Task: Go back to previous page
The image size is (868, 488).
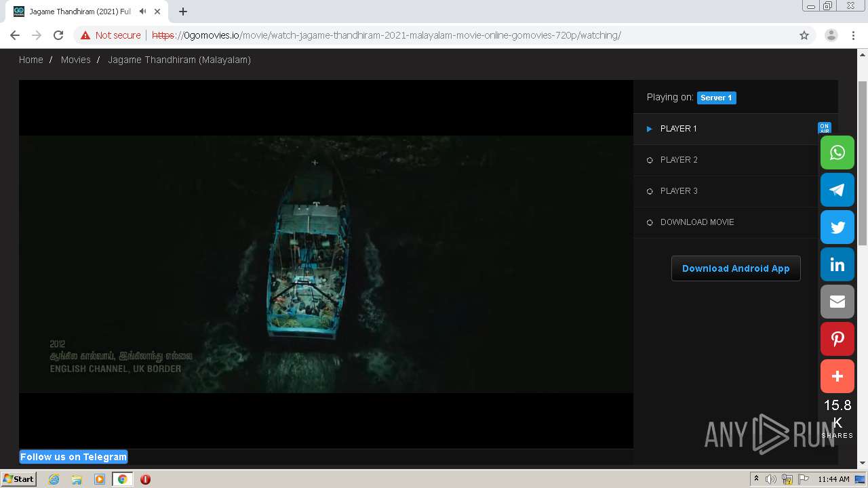Action: (15, 35)
